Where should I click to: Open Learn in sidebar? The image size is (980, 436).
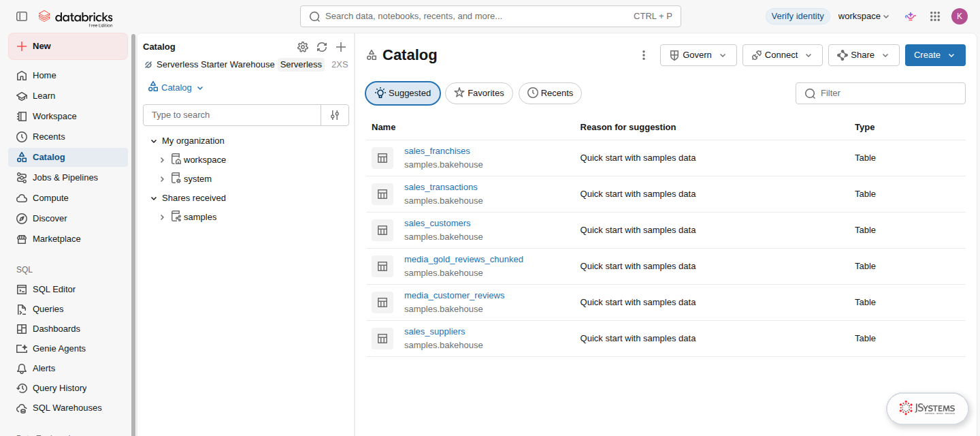coord(68,96)
